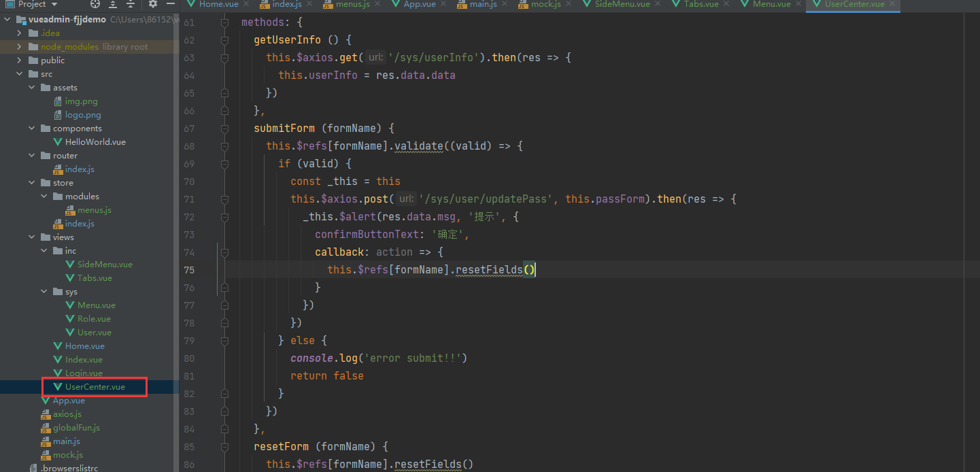Switch to the mock.js tab
The width and height of the screenshot is (980, 472).
coord(545,4)
